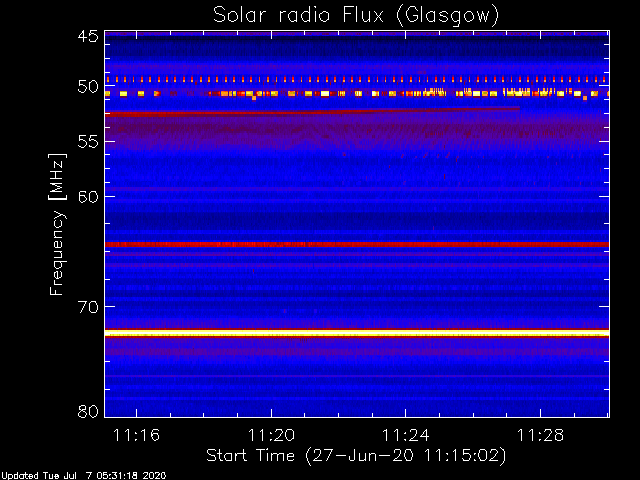Click the 60 frequency tick label
Viewport: 640px width, 480px height.
click(88, 197)
